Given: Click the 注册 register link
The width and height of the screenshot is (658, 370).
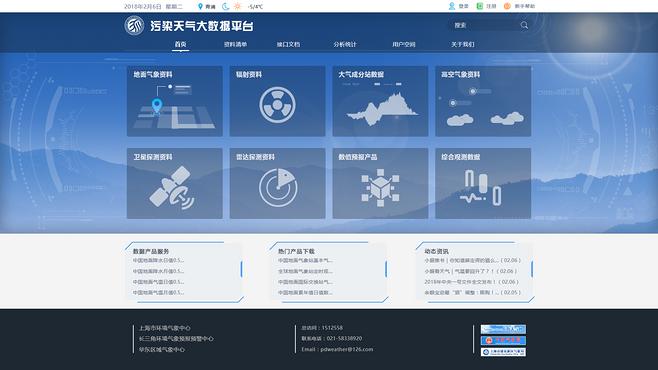Looking at the screenshot, I should pyautogui.click(x=491, y=6).
